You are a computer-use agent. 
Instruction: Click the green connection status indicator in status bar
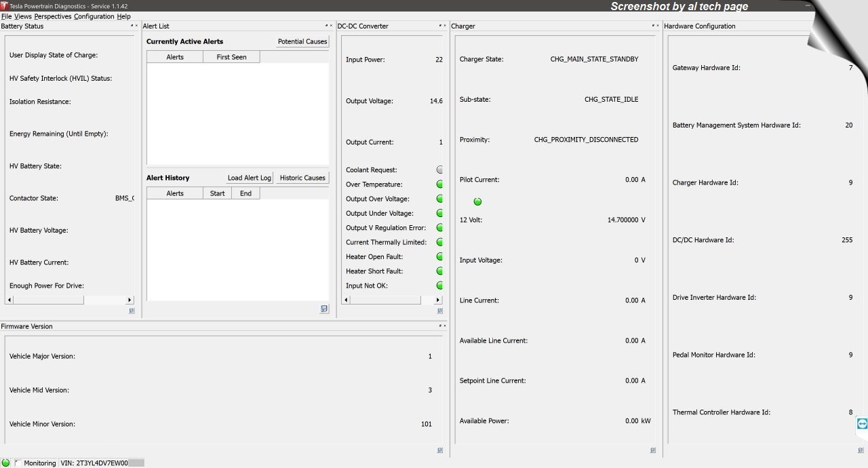(x=6, y=463)
